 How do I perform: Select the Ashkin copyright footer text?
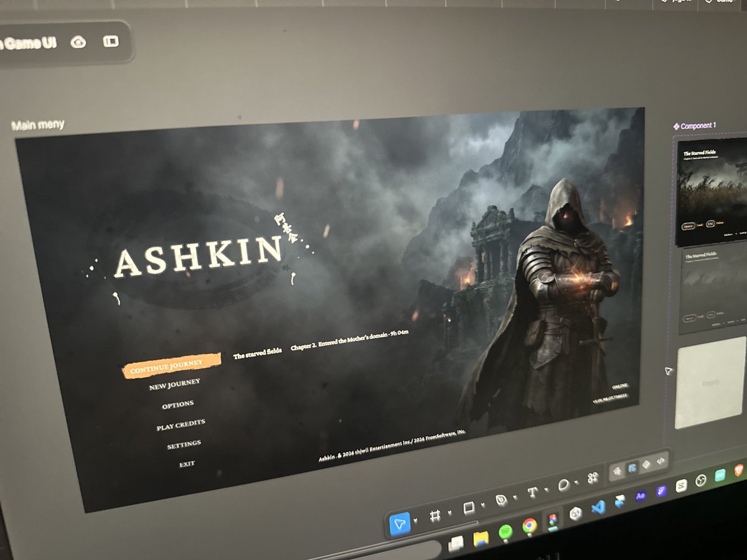pos(392,445)
